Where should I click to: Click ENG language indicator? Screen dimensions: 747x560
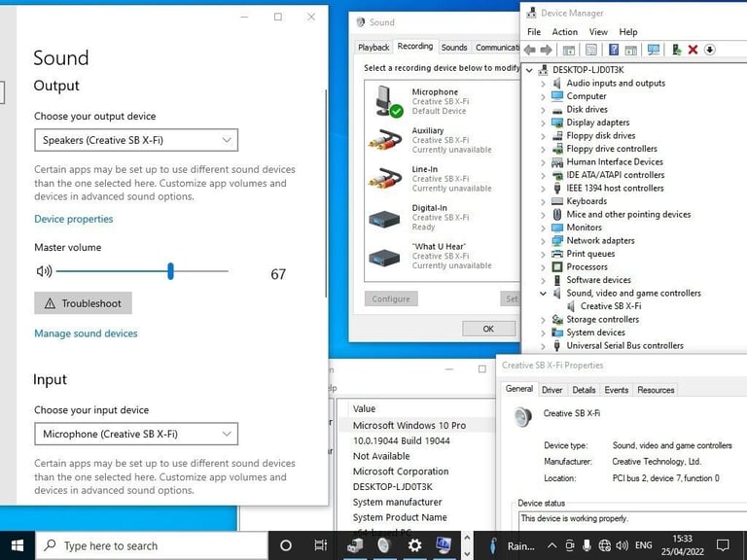pos(644,545)
